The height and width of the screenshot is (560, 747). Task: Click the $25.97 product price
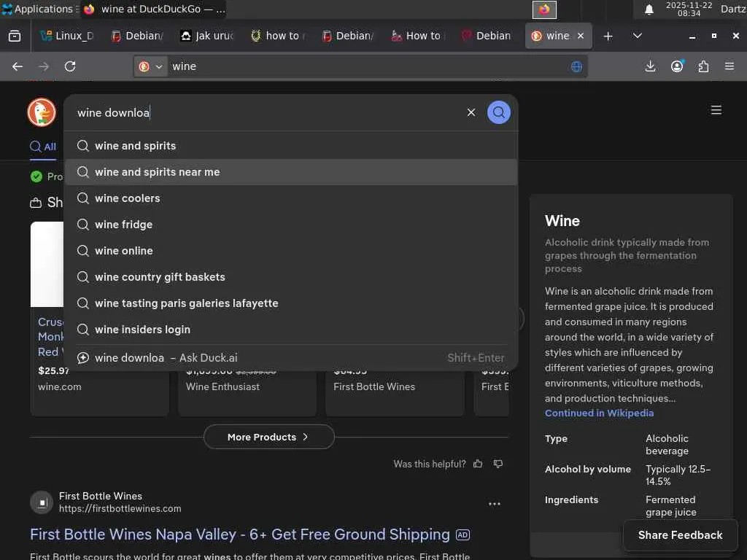53,370
